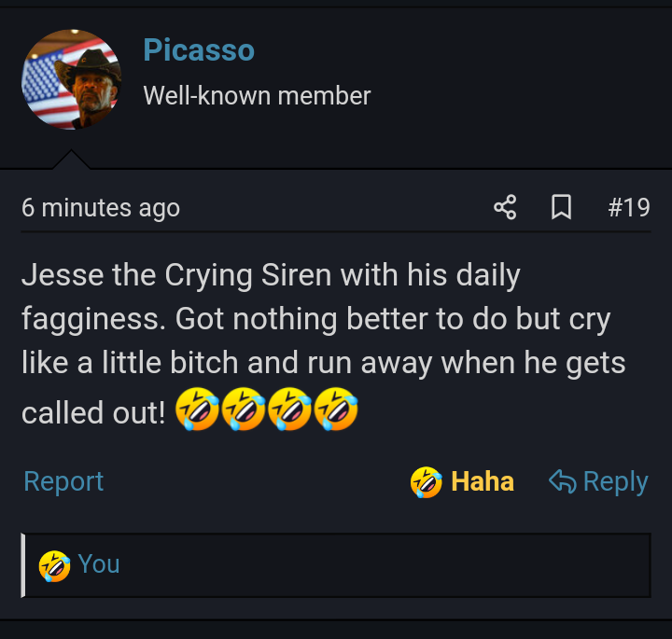Click the Reply arrow icon
672x639 pixels.
click(562, 481)
